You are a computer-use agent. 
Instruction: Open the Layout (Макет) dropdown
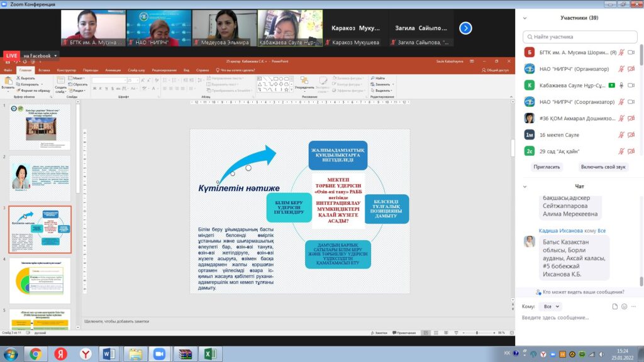(x=76, y=78)
